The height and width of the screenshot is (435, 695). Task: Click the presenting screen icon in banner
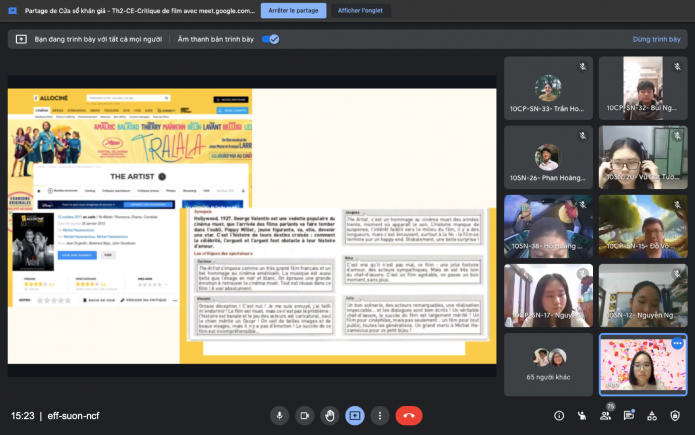click(x=21, y=39)
